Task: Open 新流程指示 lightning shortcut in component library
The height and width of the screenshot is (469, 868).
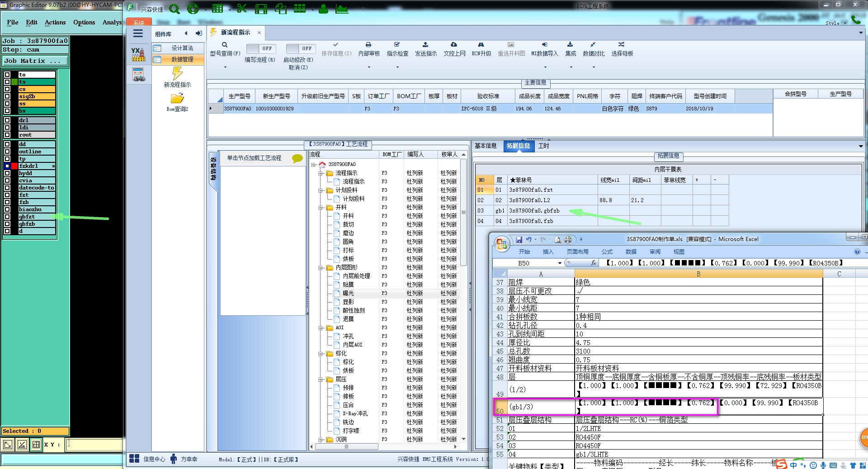Action: (177, 77)
